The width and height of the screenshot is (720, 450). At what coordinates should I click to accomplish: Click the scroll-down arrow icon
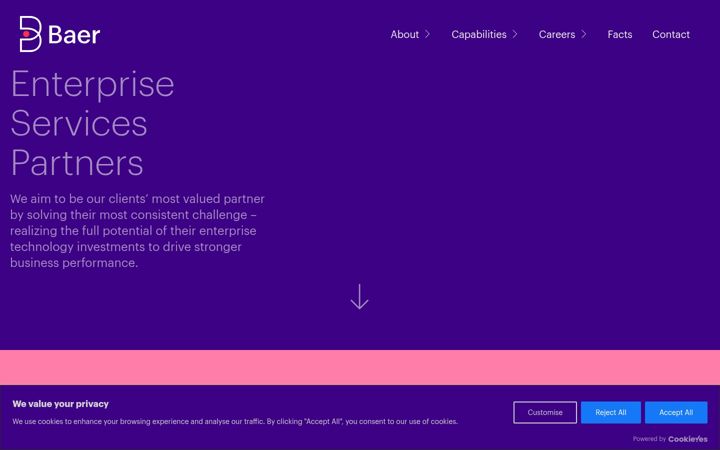pyautogui.click(x=359, y=297)
